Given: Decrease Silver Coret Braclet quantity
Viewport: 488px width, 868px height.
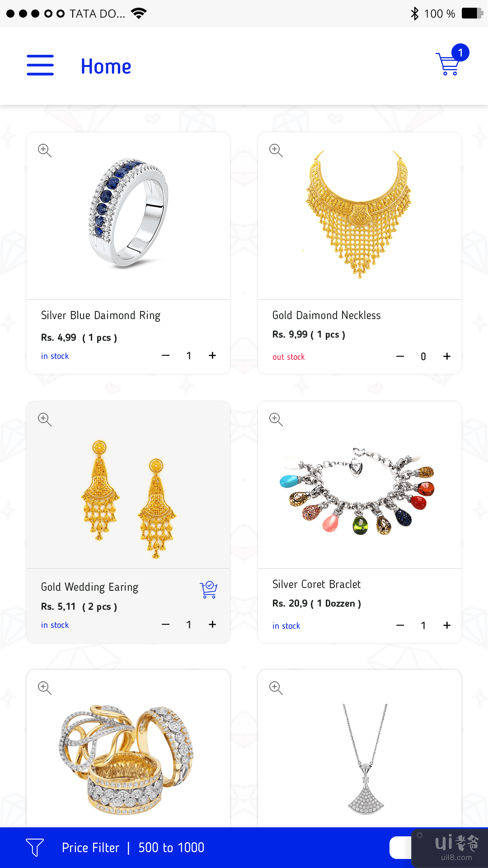Looking at the screenshot, I should click(x=400, y=626).
